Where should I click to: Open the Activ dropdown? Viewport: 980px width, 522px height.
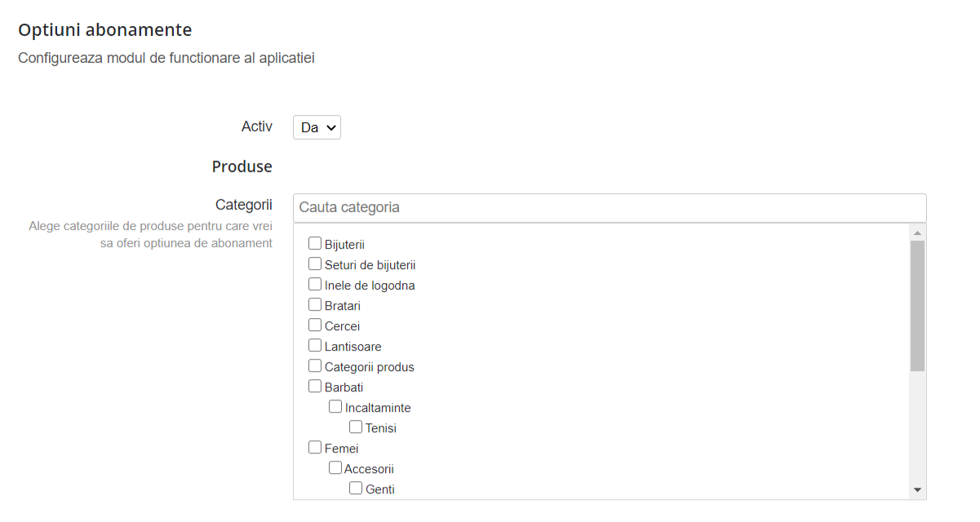pos(317,127)
